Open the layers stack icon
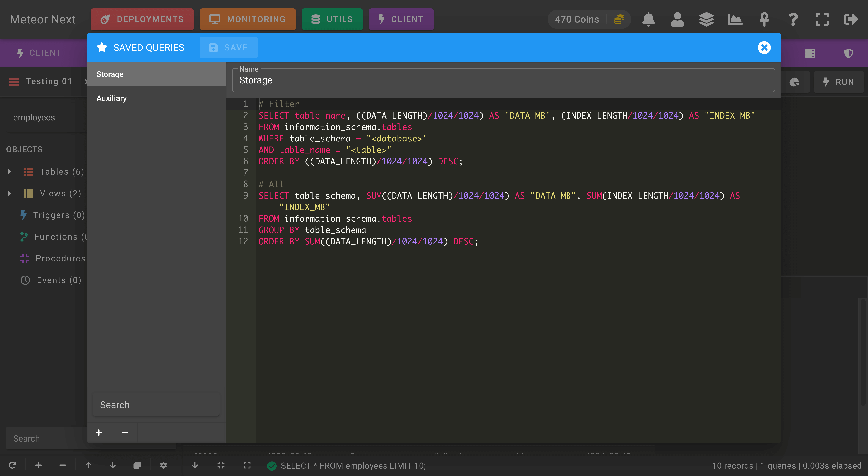The image size is (868, 476). pos(706,19)
